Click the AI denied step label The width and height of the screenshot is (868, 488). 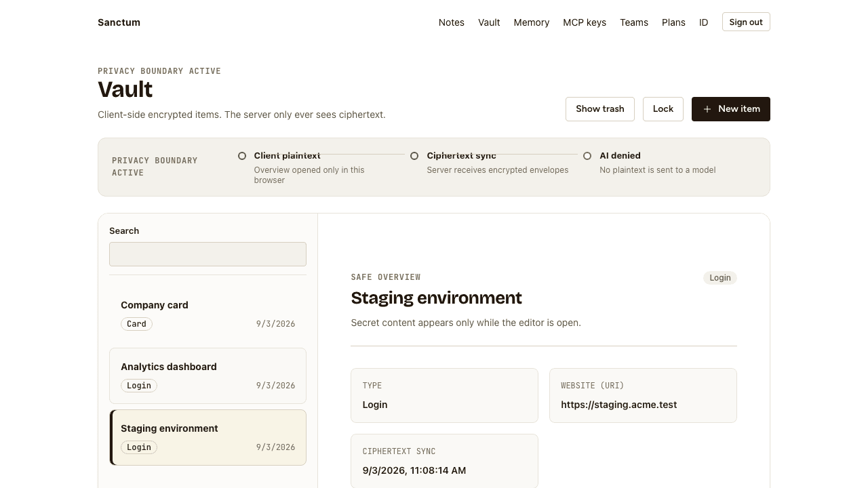point(620,156)
